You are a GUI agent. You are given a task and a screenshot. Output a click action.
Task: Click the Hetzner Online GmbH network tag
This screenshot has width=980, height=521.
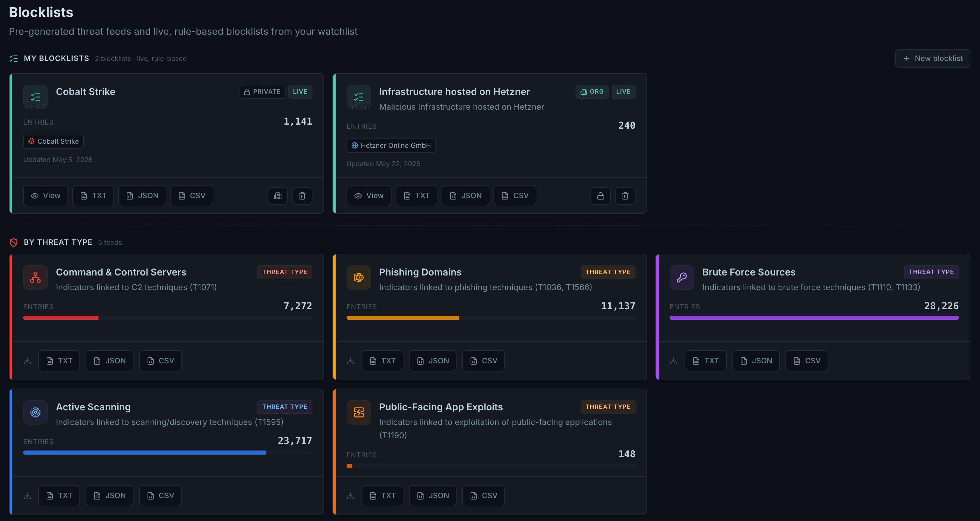(x=391, y=145)
